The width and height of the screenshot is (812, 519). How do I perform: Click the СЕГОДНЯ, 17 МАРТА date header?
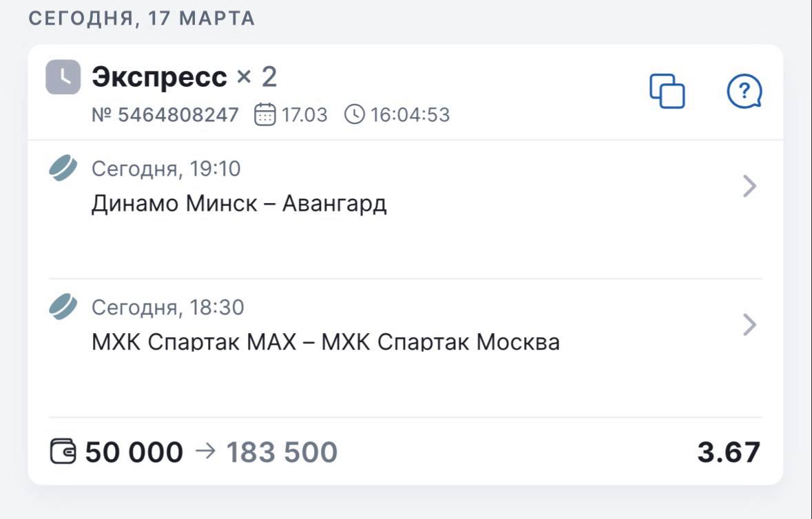[142, 19]
